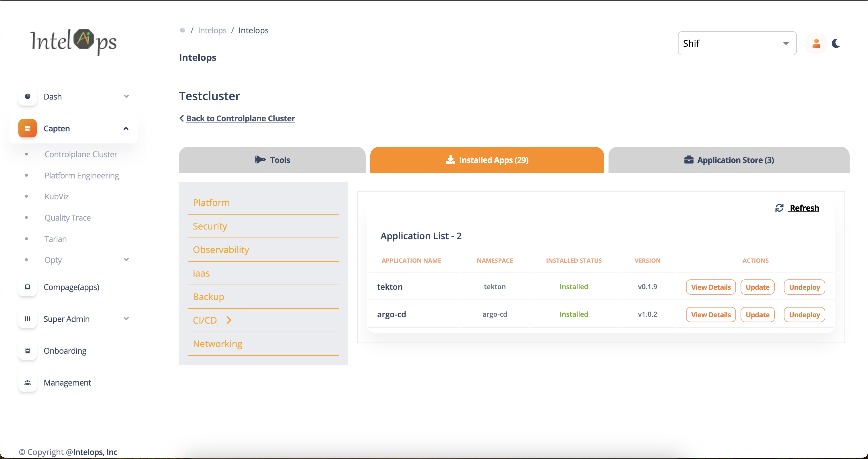The height and width of the screenshot is (459, 868).
Task: Open Management menu item
Action: 67,383
